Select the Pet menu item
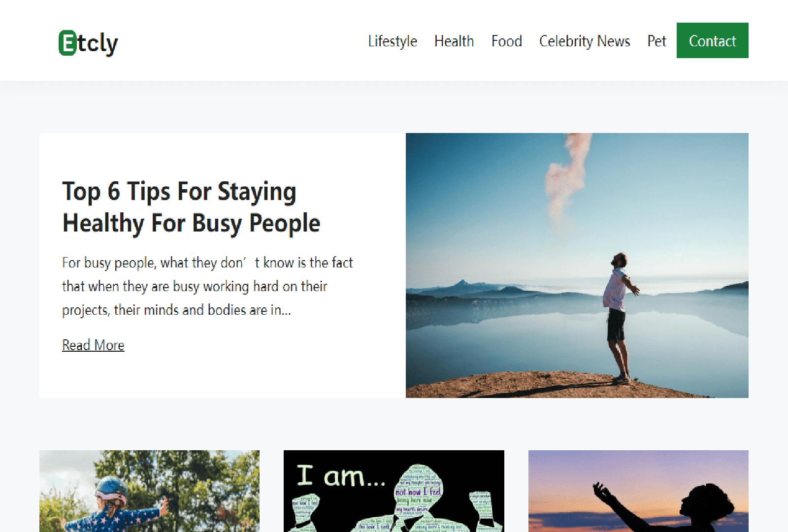The height and width of the screenshot is (532, 788). tap(657, 41)
